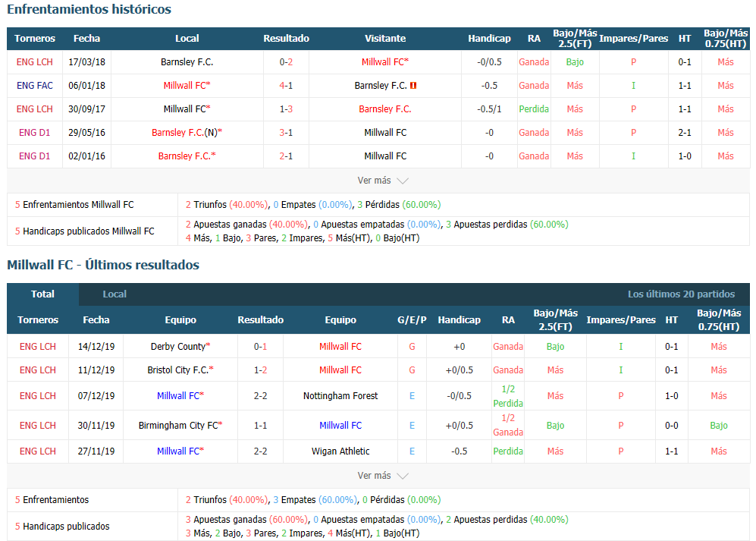This screenshot has height=541, width=756.
Task: Click result 1-3 from 30/09/17 match
Action: [286, 109]
